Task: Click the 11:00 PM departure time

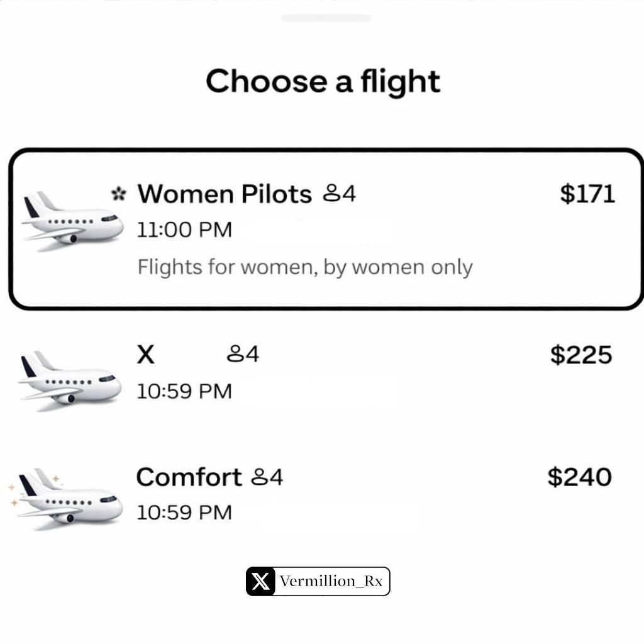Action: pos(184,230)
